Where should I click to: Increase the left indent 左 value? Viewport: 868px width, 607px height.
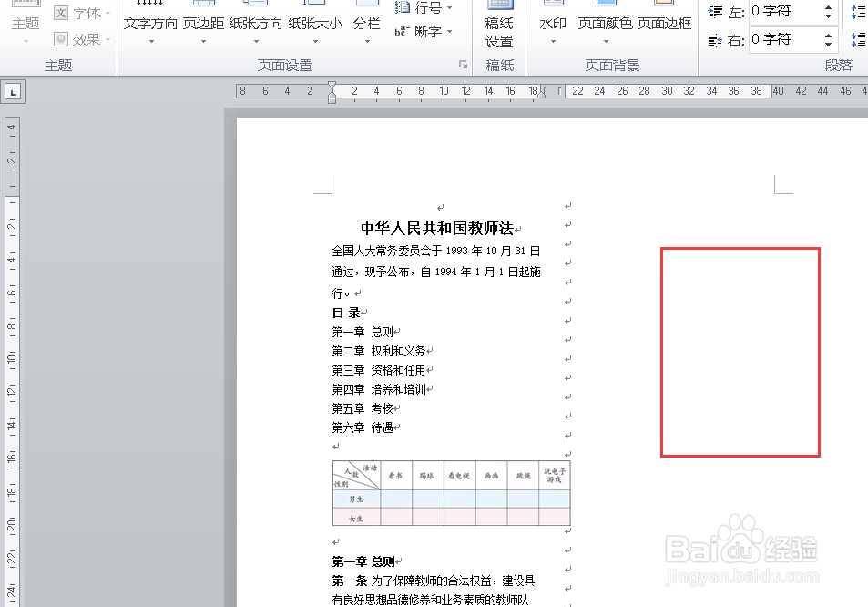(828, 6)
